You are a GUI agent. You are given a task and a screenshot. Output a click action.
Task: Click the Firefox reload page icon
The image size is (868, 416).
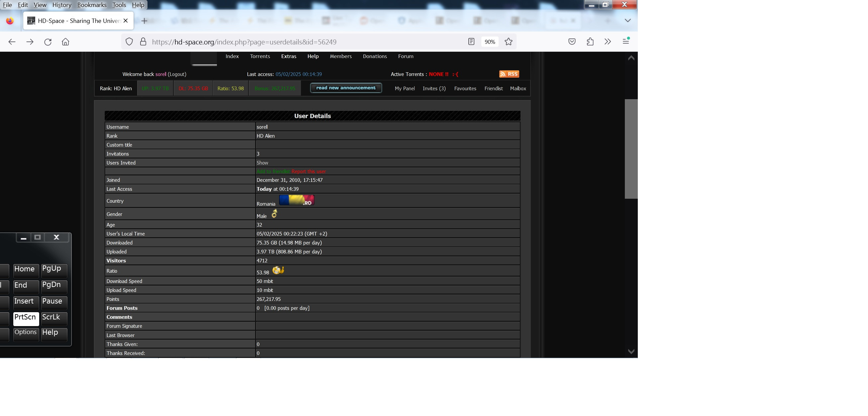click(48, 42)
